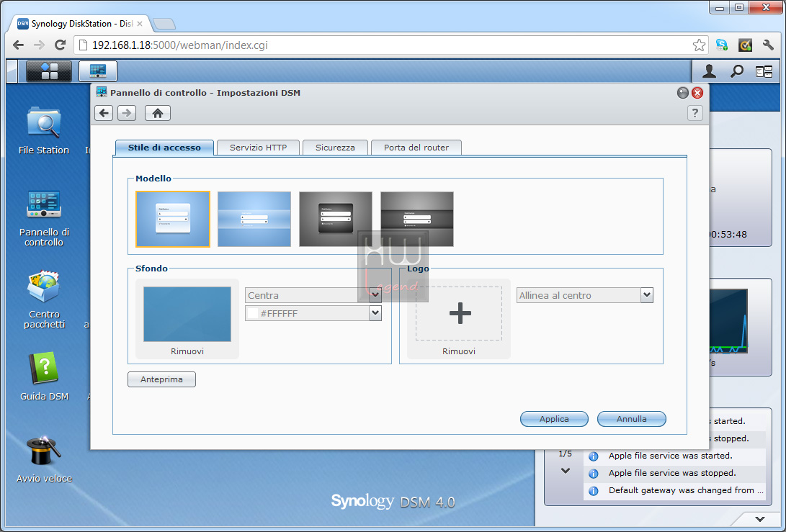Select the light blue box login template
Image resolution: width=786 pixels, height=532 pixels.
point(173,219)
